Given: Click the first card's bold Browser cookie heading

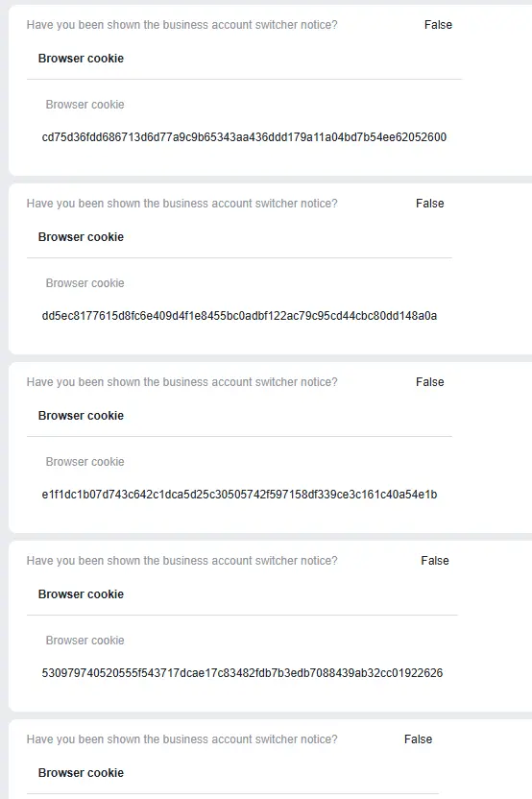Looking at the screenshot, I should (x=81, y=59).
